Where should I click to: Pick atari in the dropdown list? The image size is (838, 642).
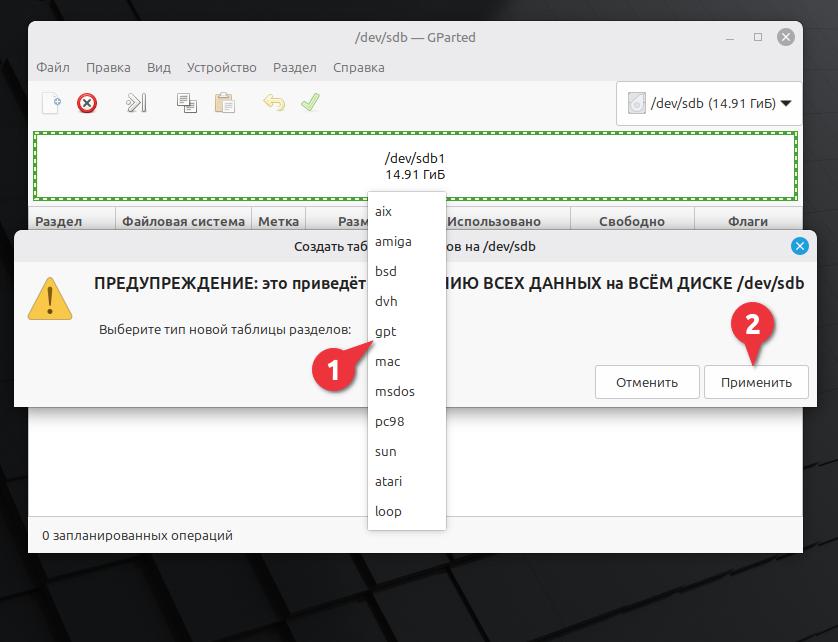point(407,481)
